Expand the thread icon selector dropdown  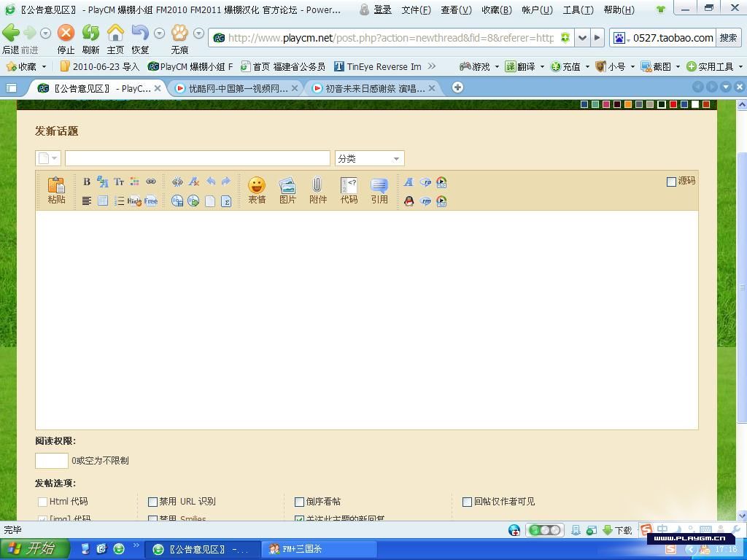48,158
